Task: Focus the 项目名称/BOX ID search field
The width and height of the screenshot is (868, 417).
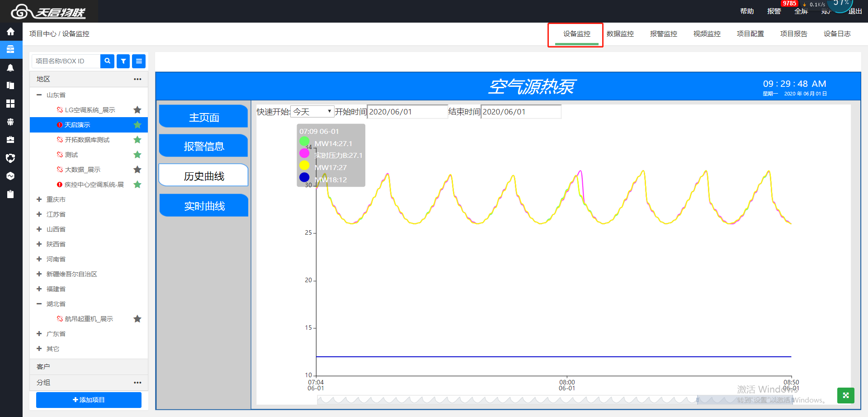Action: 66,61
